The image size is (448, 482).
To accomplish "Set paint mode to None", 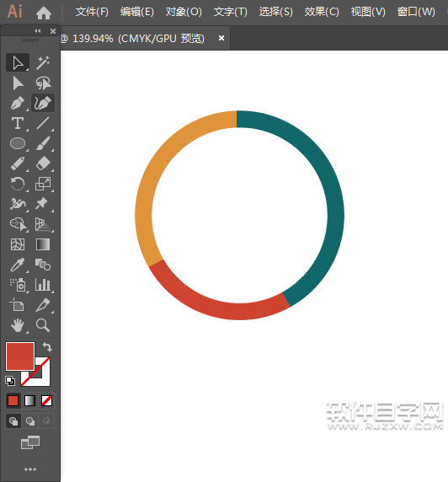I will [x=46, y=400].
